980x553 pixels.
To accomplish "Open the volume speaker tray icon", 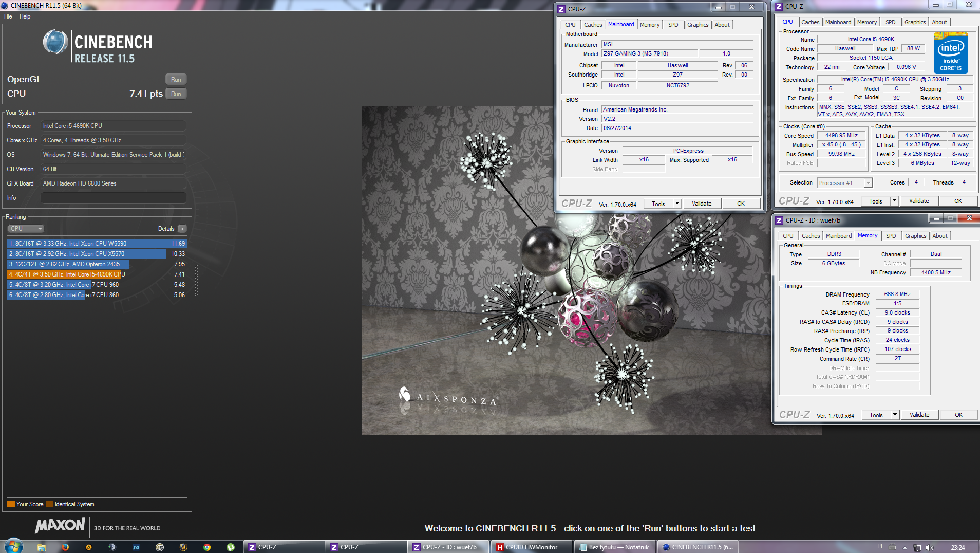I will pyautogui.click(x=930, y=547).
